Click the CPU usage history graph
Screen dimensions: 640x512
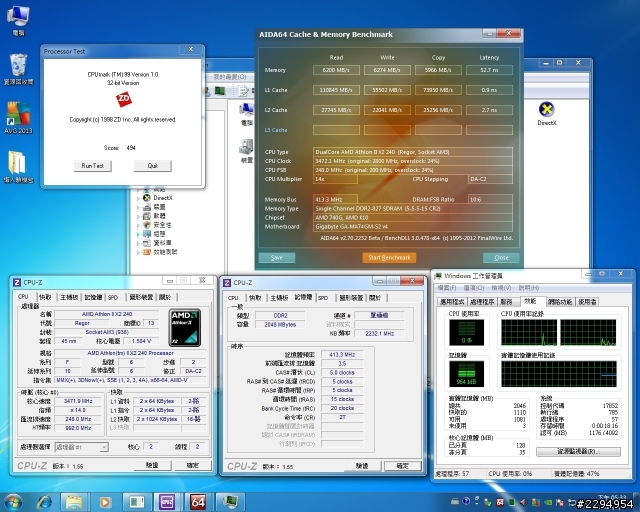point(559,333)
